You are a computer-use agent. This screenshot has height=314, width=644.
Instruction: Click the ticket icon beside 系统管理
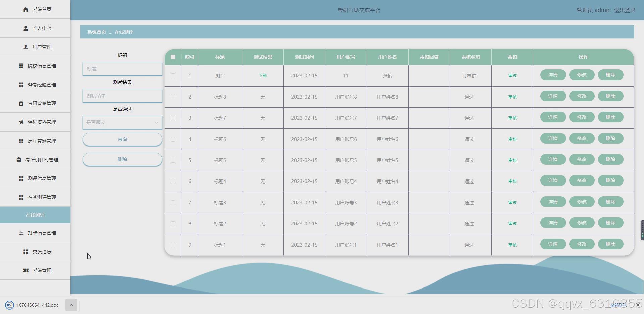tap(26, 270)
